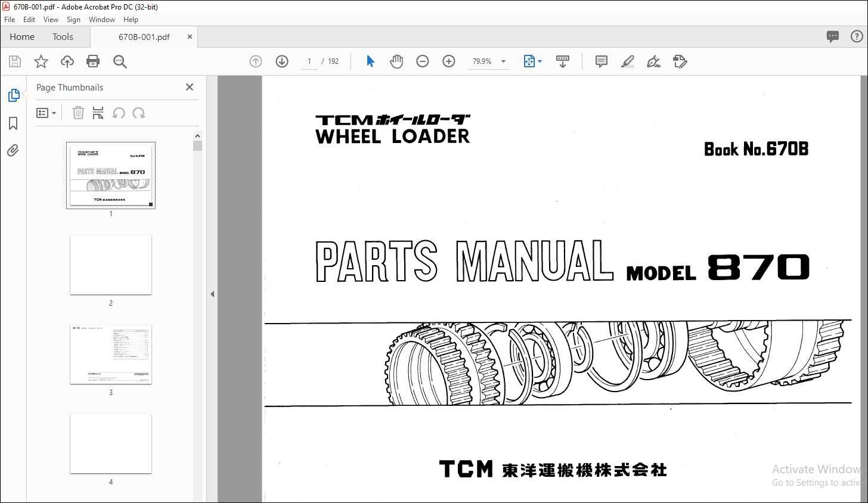Add the document to bookmarks with the star icon

41,61
